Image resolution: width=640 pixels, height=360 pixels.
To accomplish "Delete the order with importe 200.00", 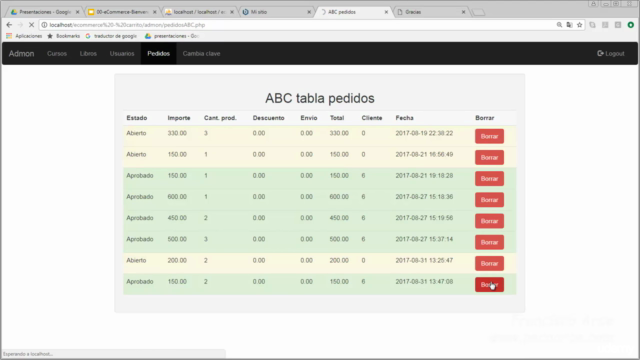I will tap(489, 264).
